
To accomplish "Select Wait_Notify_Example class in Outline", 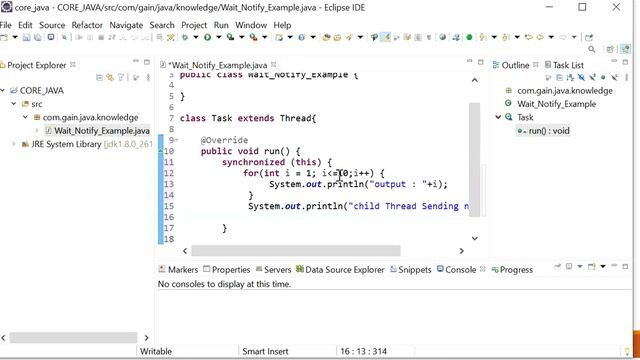I will coord(556,104).
